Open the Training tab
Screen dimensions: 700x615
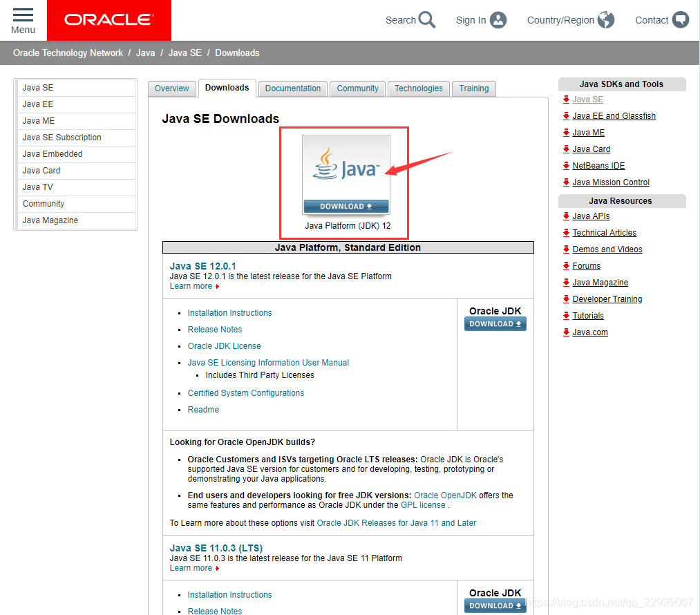(473, 88)
